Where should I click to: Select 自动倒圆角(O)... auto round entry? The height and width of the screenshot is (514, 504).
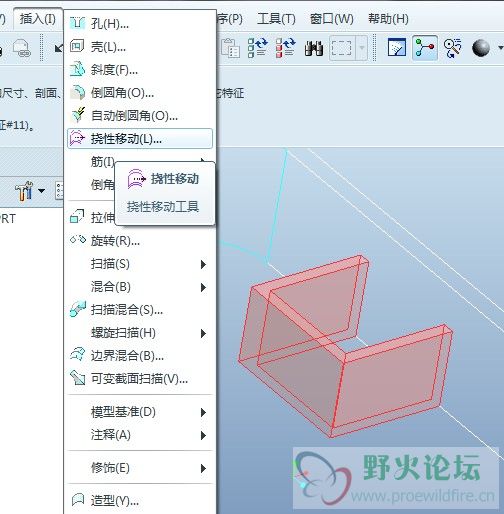[140, 116]
